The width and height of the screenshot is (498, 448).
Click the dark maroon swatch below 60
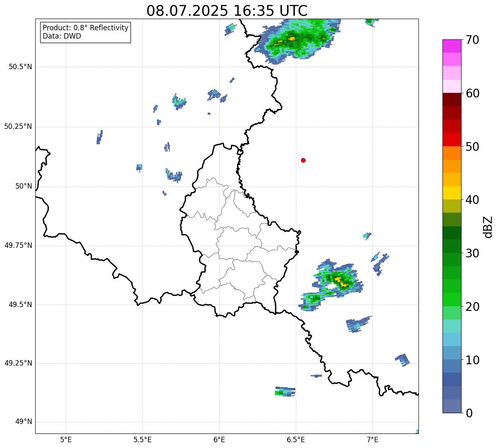452,99
